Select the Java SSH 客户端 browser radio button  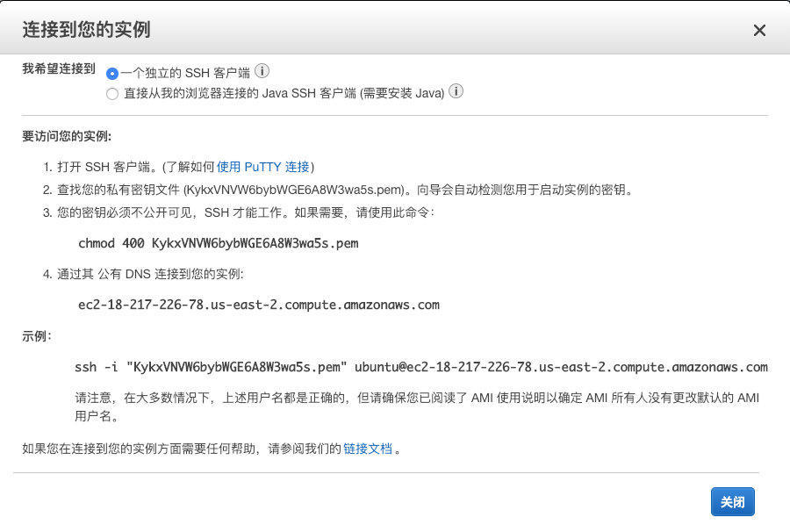(112, 94)
